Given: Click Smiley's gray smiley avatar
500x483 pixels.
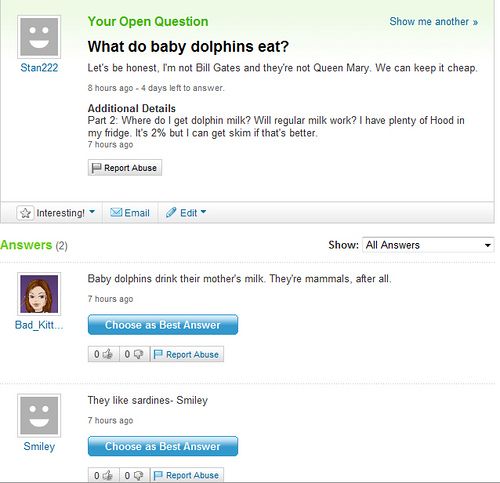Looking at the screenshot, I should [x=39, y=415].
